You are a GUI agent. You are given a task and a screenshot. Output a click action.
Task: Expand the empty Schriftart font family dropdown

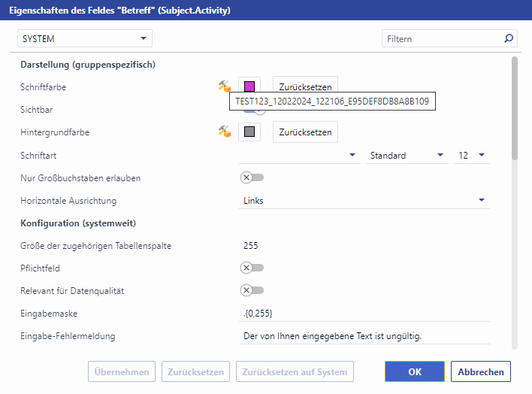(x=298, y=155)
